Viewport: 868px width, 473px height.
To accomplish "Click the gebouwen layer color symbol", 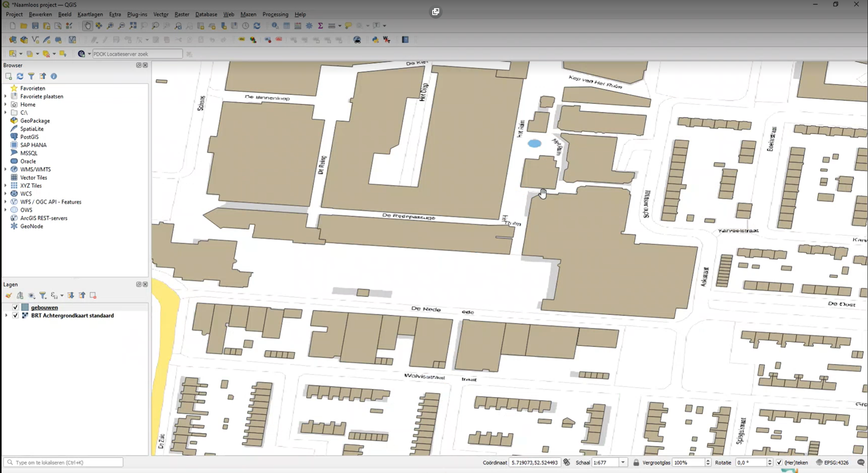I will click(25, 307).
